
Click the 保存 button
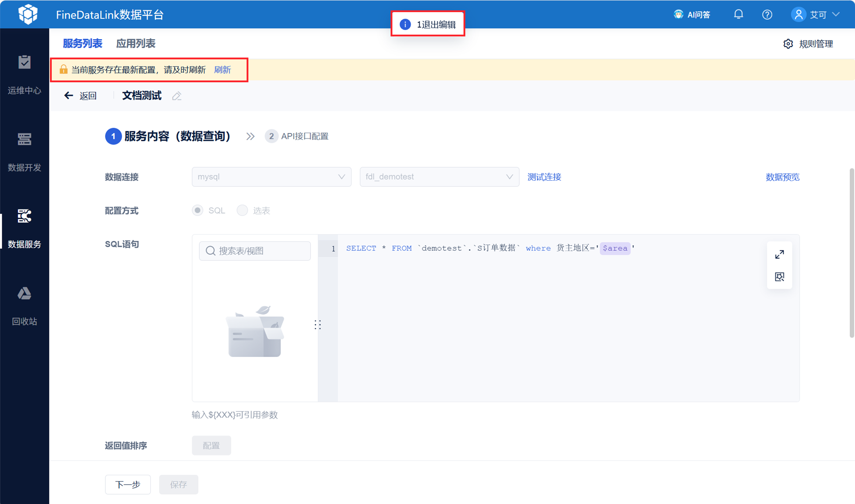(179, 484)
